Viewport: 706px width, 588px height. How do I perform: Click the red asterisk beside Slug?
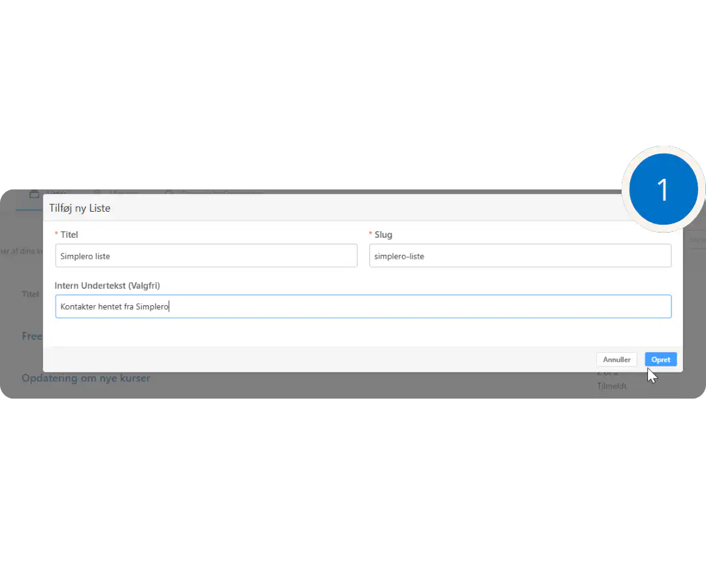[371, 235]
